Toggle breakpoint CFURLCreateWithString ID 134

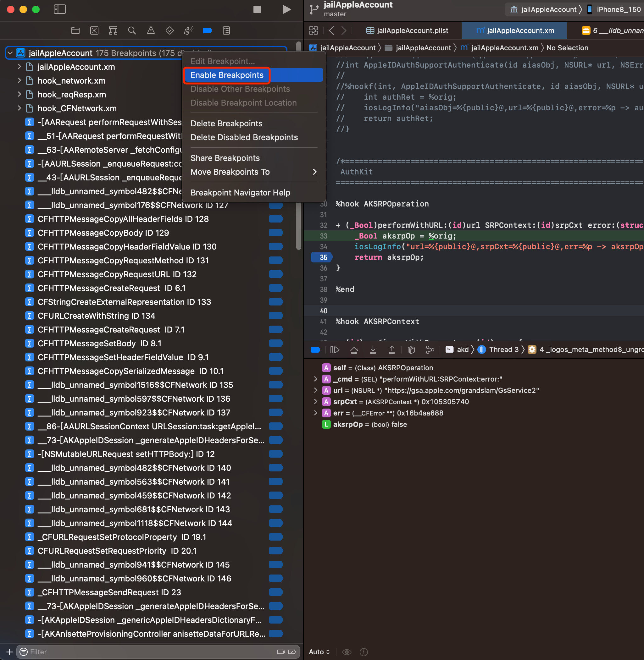(x=276, y=316)
